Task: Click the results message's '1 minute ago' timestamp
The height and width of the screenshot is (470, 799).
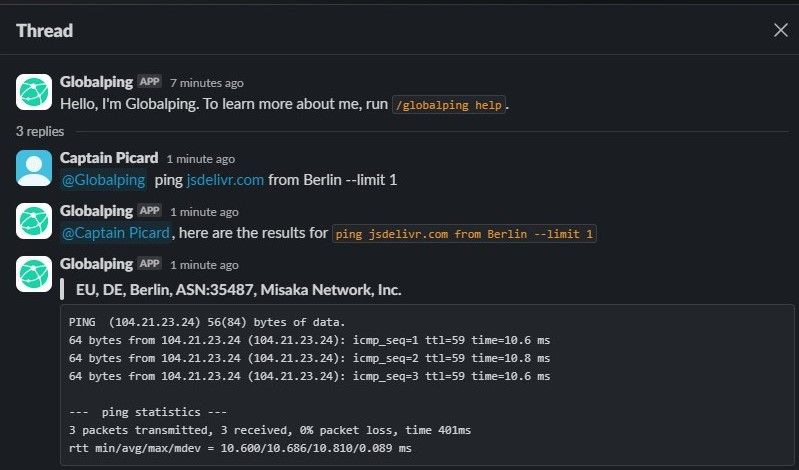Action: tap(204, 212)
